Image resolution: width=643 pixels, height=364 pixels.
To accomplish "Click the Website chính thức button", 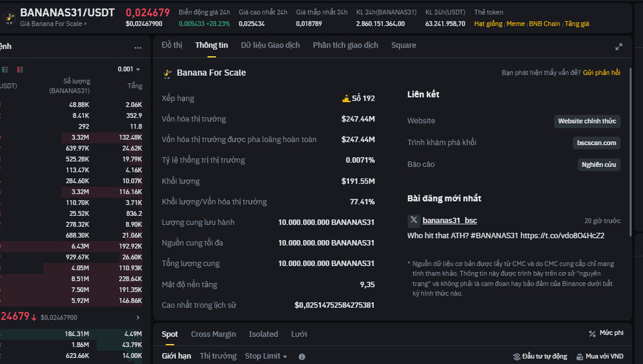I will pos(587,121).
